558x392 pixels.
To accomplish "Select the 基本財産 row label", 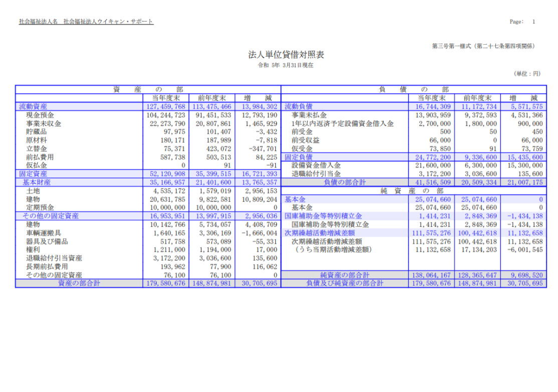I will (x=37, y=183).
